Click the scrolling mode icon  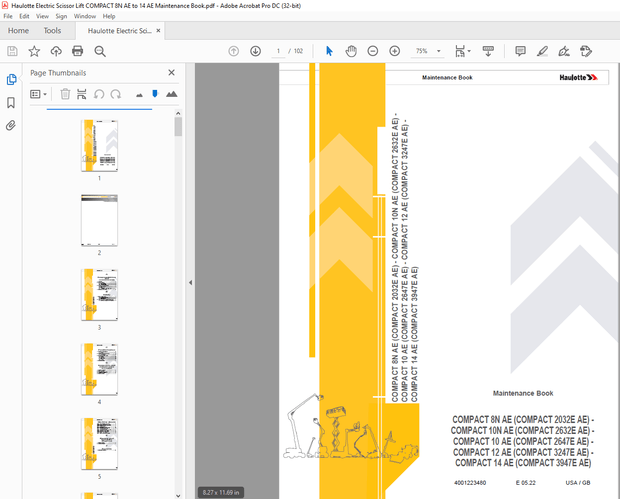click(x=488, y=51)
